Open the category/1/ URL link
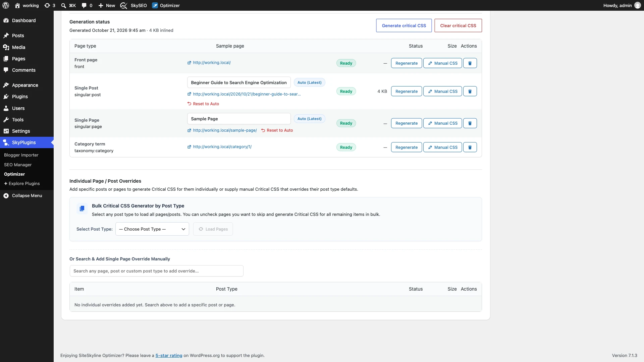644x362 pixels. click(222, 147)
